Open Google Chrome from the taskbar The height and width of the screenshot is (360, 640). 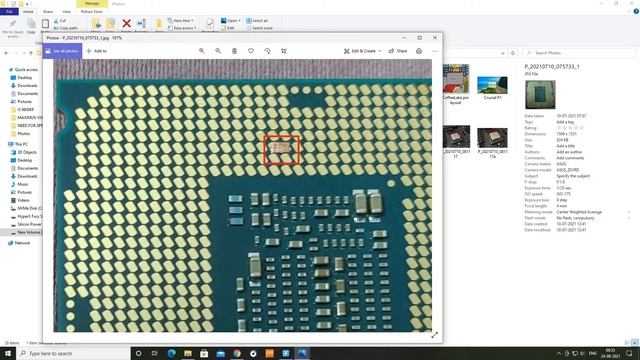click(x=237, y=353)
